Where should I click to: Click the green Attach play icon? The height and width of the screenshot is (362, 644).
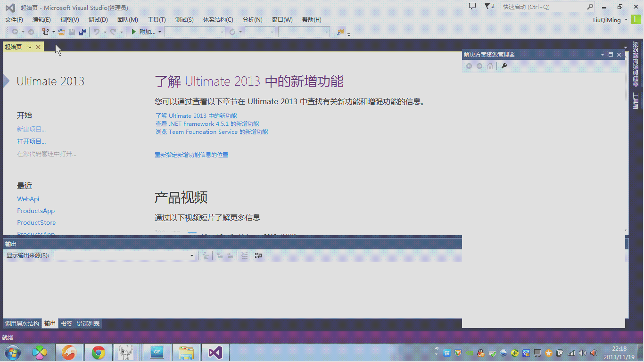(x=134, y=32)
